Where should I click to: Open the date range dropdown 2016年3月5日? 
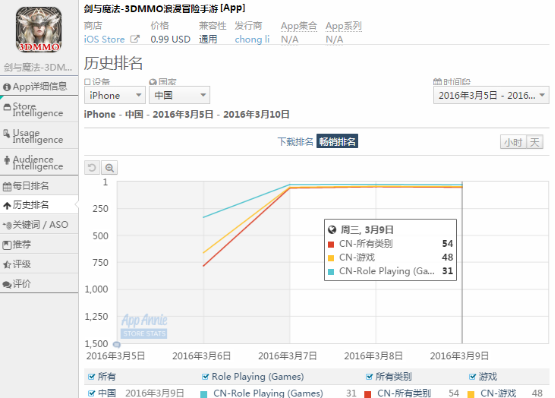pos(491,95)
